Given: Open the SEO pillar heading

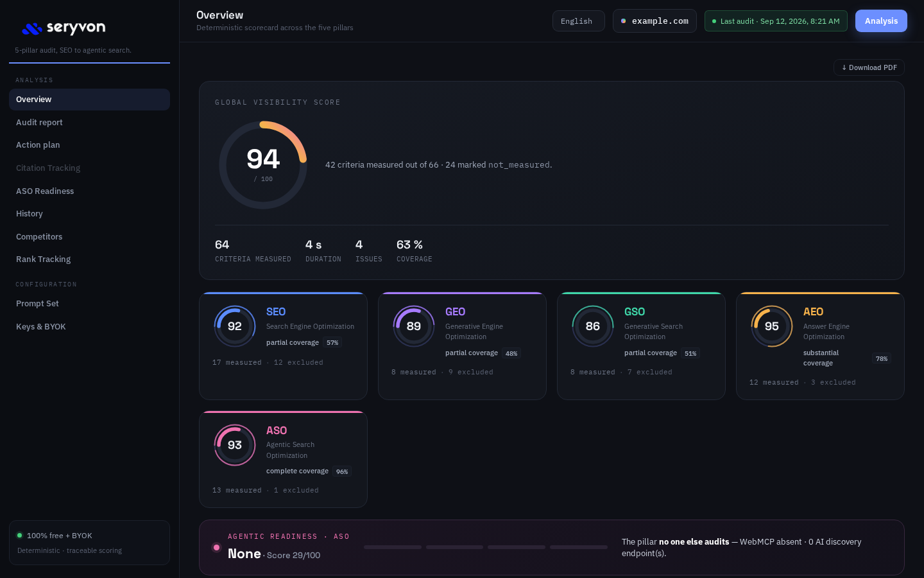Looking at the screenshot, I should 276,311.
